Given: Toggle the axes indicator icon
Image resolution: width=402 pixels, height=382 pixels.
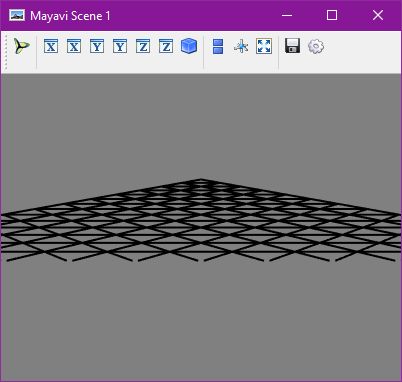Looking at the screenshot, I should (241, 46).
